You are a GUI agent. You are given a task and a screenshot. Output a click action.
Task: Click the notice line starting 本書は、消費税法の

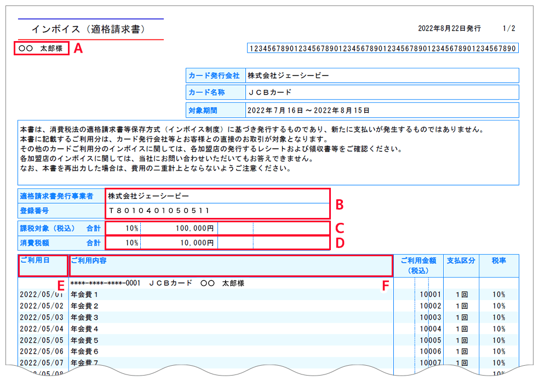(253, 130)
